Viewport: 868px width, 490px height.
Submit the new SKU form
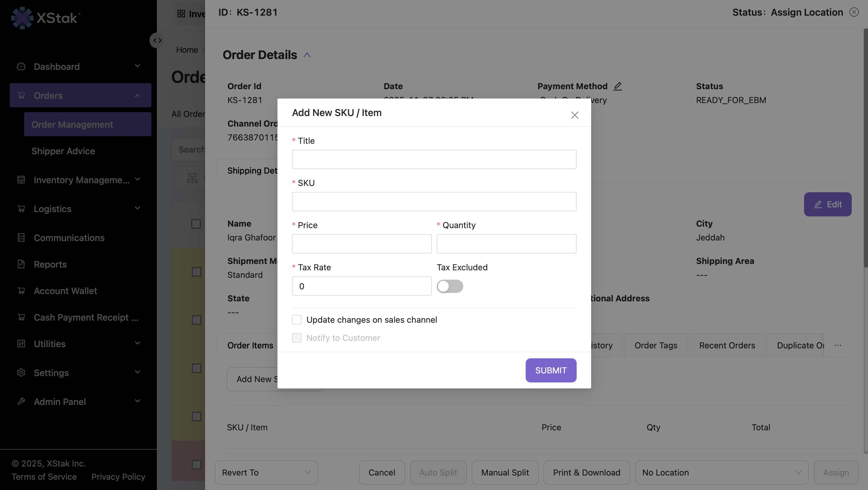coord(551,370)
